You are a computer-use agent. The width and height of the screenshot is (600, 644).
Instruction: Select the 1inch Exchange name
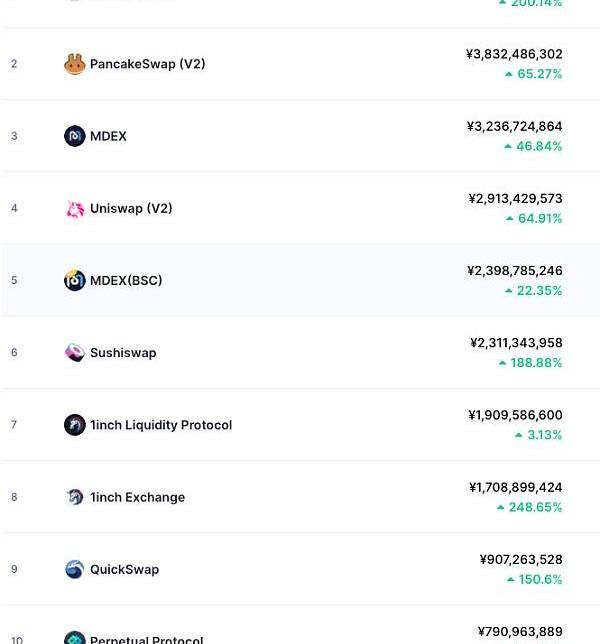click(x=138, y=497)
